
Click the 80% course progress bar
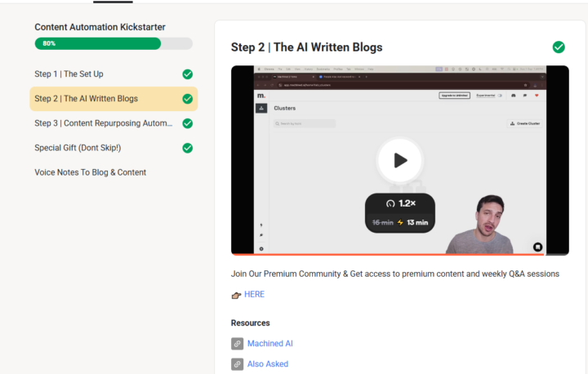click(114, 43)
